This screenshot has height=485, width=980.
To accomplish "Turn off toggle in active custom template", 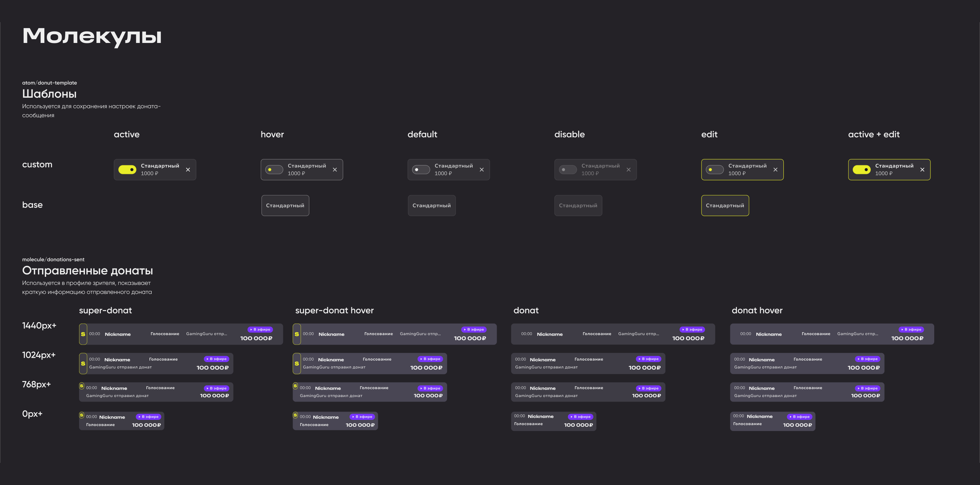I will click(127, 169).
